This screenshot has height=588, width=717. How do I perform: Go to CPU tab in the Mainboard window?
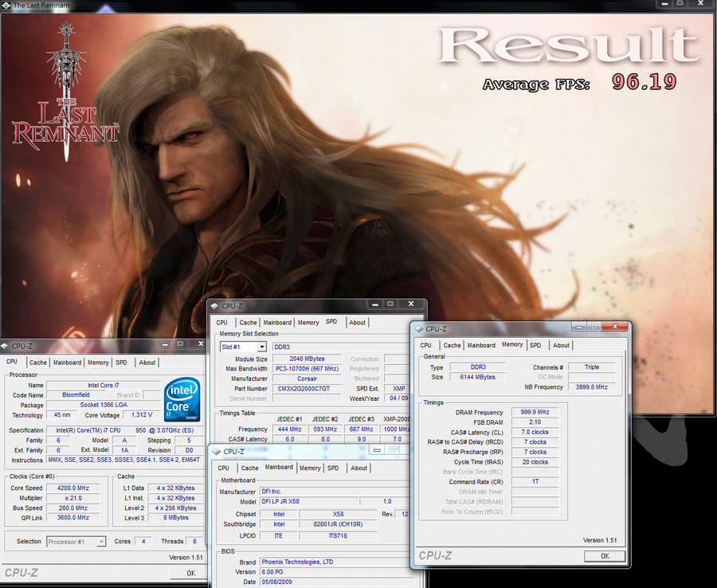(224, 468)
